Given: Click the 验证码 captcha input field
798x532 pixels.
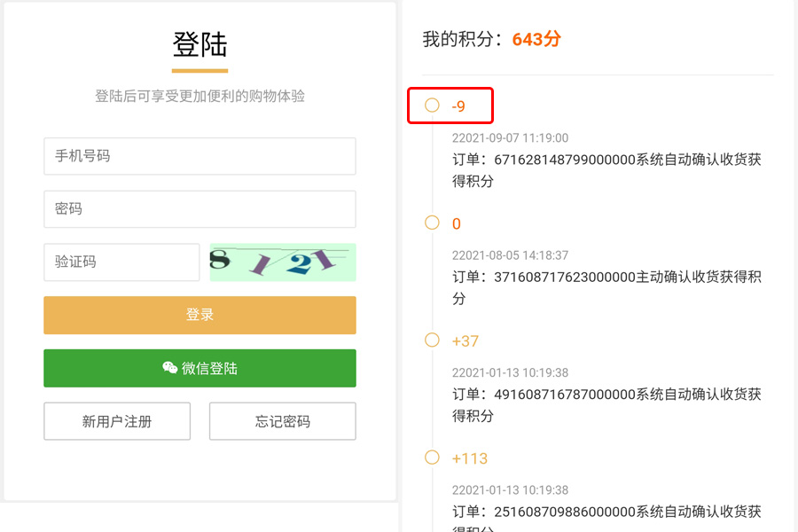Looking at the screenshot, I should [x=121, y=262].
